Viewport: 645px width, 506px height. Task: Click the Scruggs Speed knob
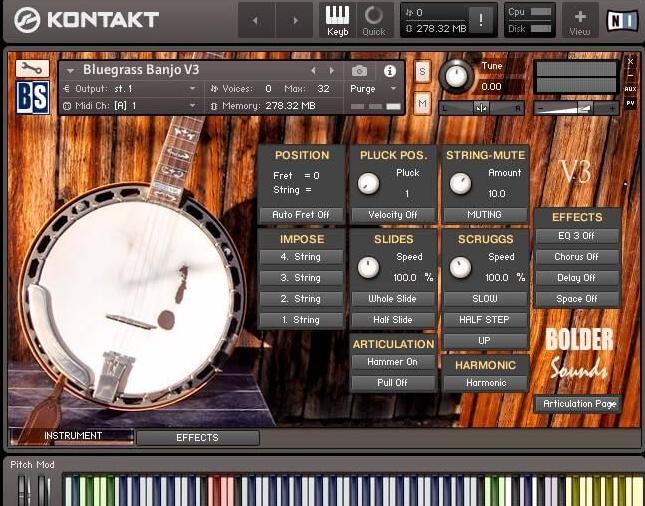click(x=460, y=267)
